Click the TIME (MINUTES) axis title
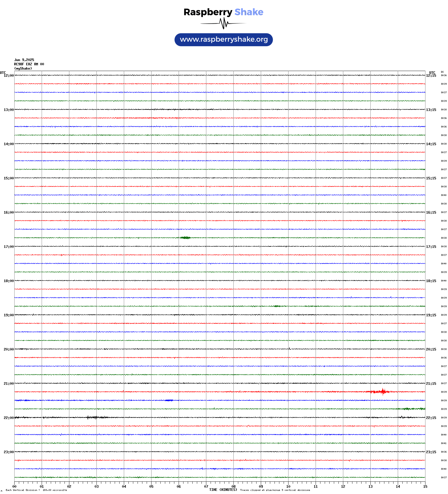Viewport: 448px width, 494px height. tap(223, 490)
